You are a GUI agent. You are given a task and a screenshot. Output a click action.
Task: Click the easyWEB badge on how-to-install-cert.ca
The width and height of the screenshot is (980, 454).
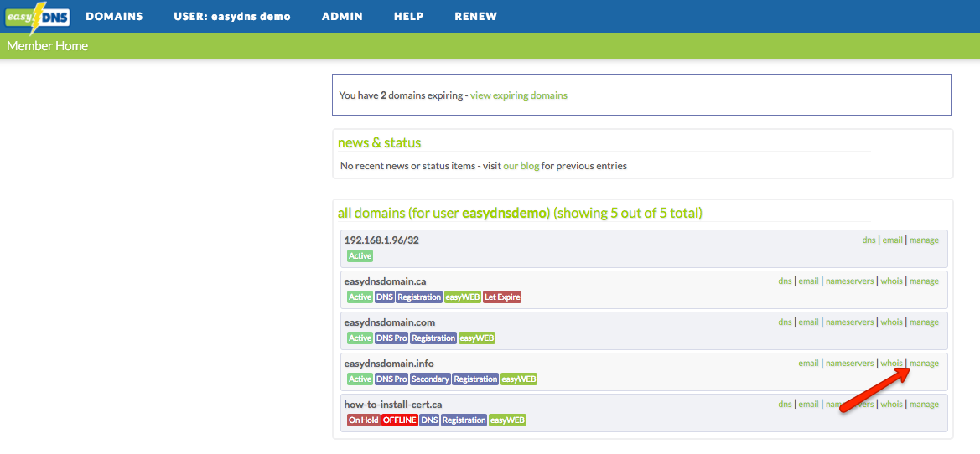(507, 420)
